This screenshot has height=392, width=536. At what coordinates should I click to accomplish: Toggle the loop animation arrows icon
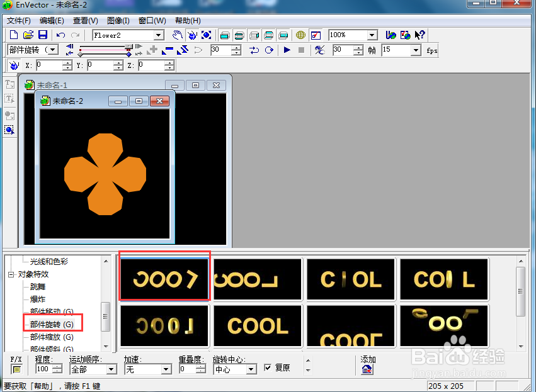click(x=254, y=50)
